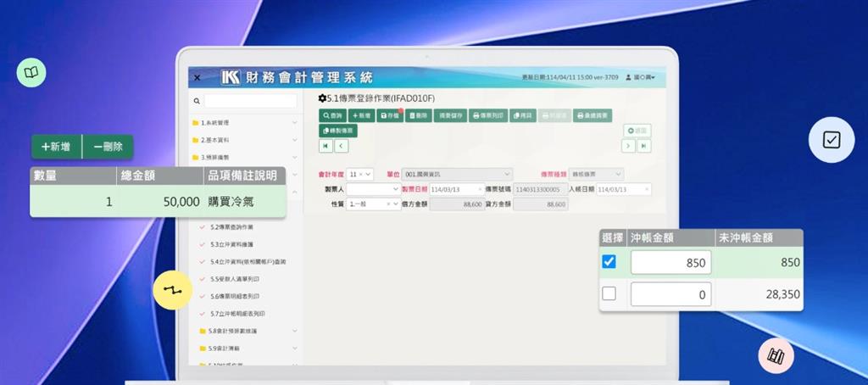Go to last record navigation arrow
The height and width of the screenshot is (385, 868).
click(x=643, y=146)
